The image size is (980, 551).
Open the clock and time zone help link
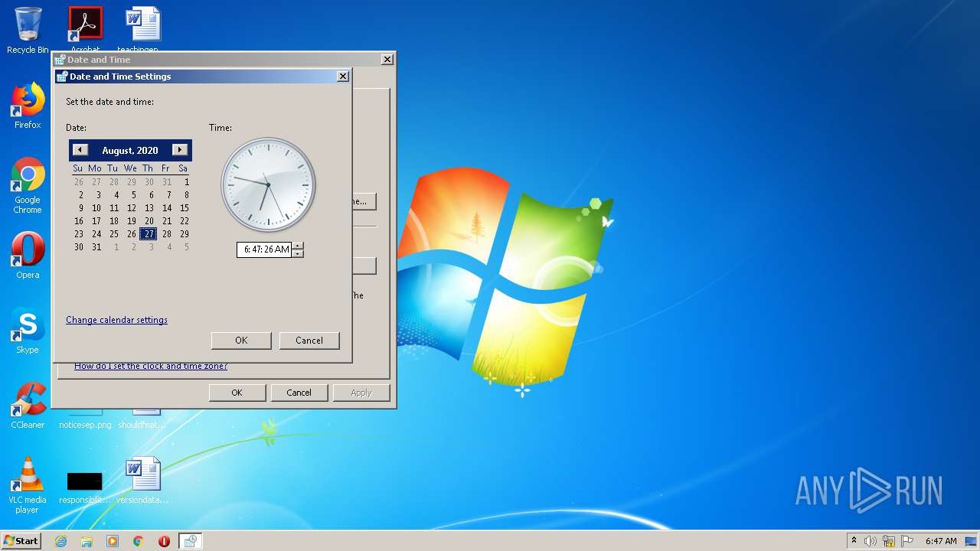[151, 366]
